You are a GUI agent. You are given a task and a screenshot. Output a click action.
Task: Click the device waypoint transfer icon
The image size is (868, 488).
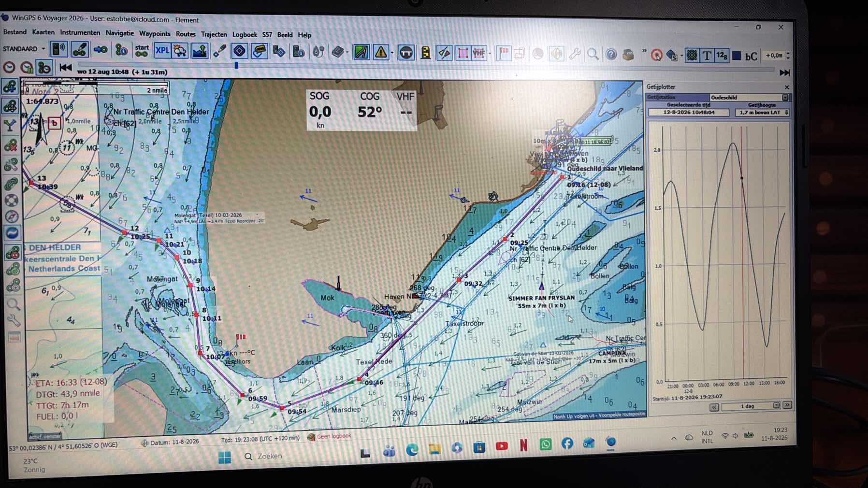(279, 51)
